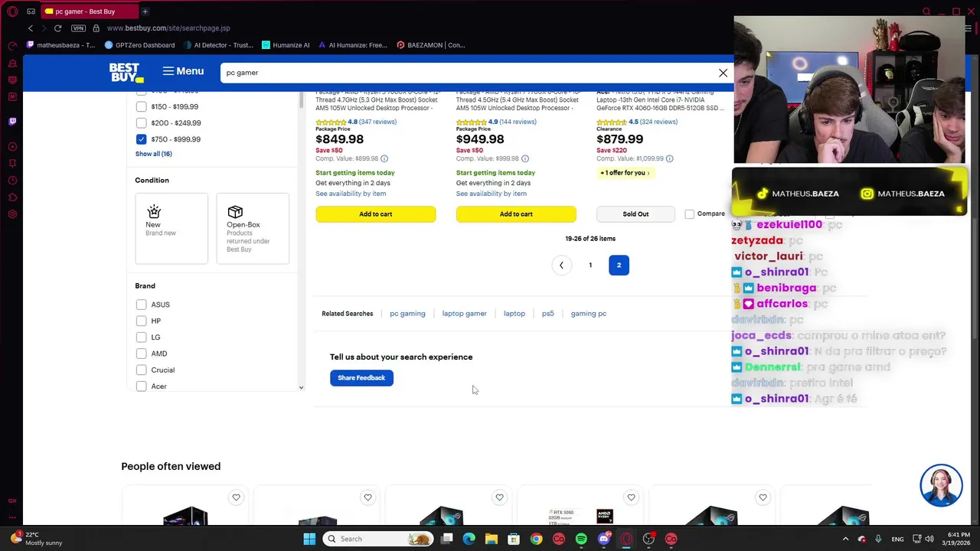
Task: Add the $949.98 package to cart
Action: point(516,214)
